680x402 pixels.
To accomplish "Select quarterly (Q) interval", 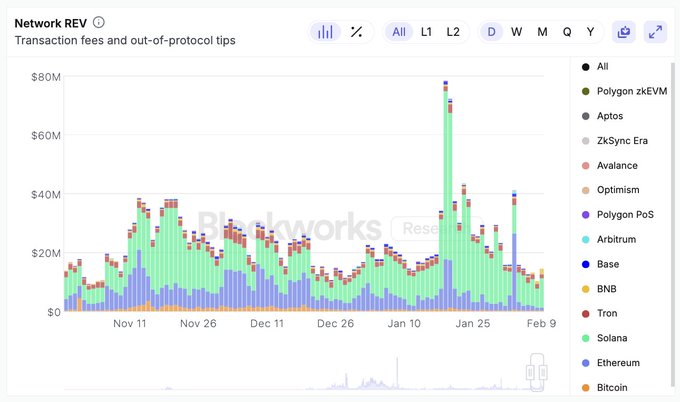I will coord(567,32).
